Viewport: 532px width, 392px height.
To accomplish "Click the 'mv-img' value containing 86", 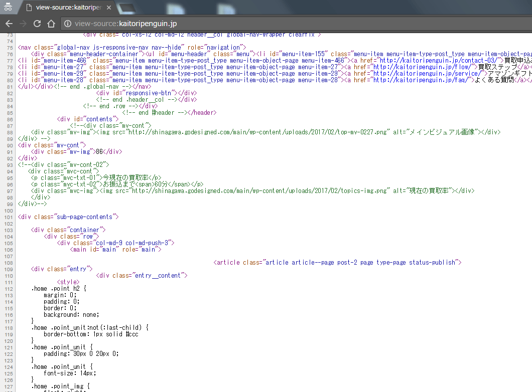I will [x=80, y=152].
